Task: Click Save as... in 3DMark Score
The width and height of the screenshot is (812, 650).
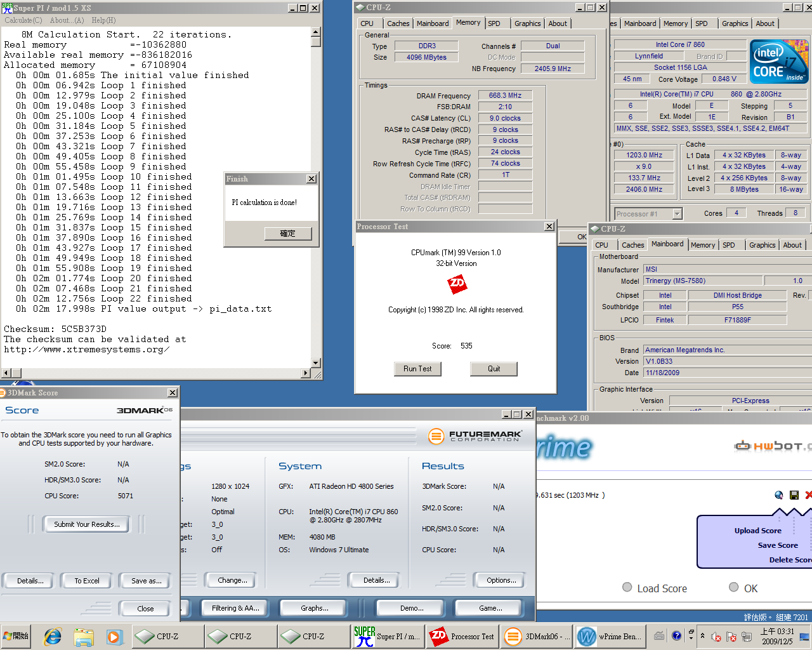Action: [147, 581]
